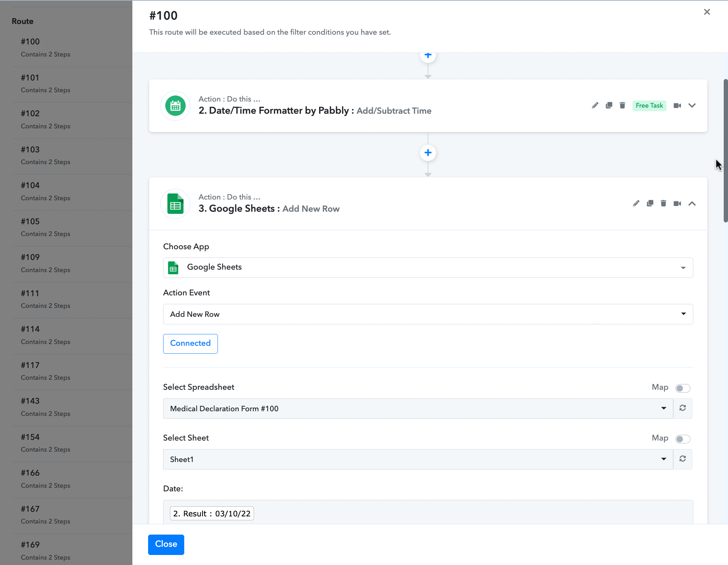Open route #166 from the route list
This screenshot has height=565, width=728.
72,479
